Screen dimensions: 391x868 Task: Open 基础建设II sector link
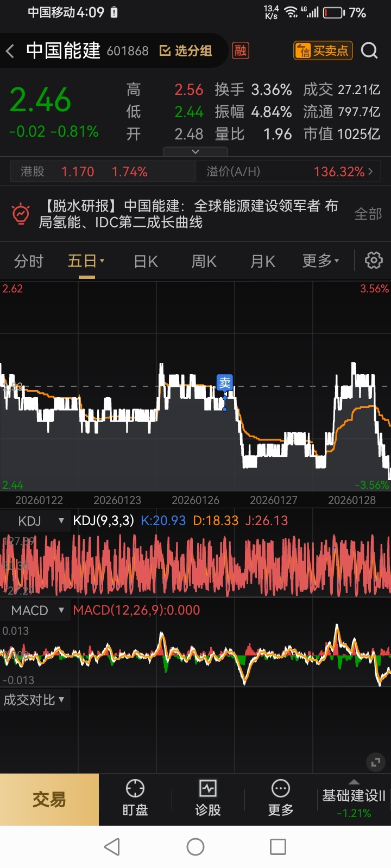coord(354,795)
